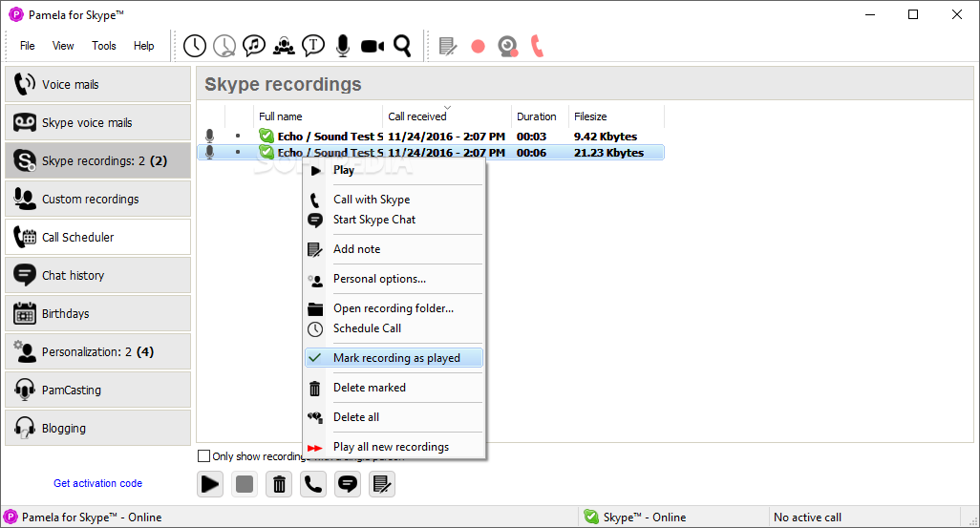The height and width of the screenshot is (528, 980).
Task: Click the bottom chat bubble button
Action: click(x=348, y=484)
